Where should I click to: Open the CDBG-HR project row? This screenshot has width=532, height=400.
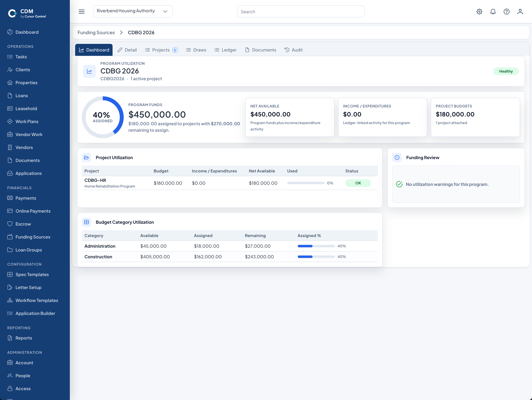point(229,183)
